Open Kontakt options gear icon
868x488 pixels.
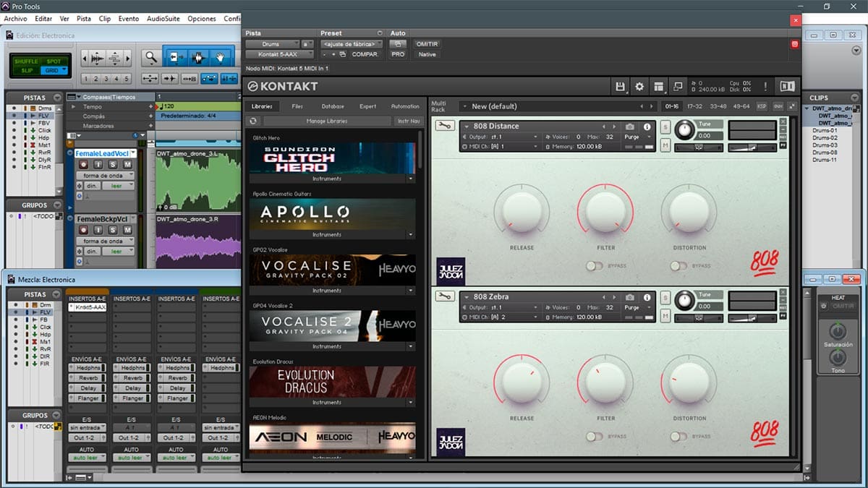click(639, 87)
